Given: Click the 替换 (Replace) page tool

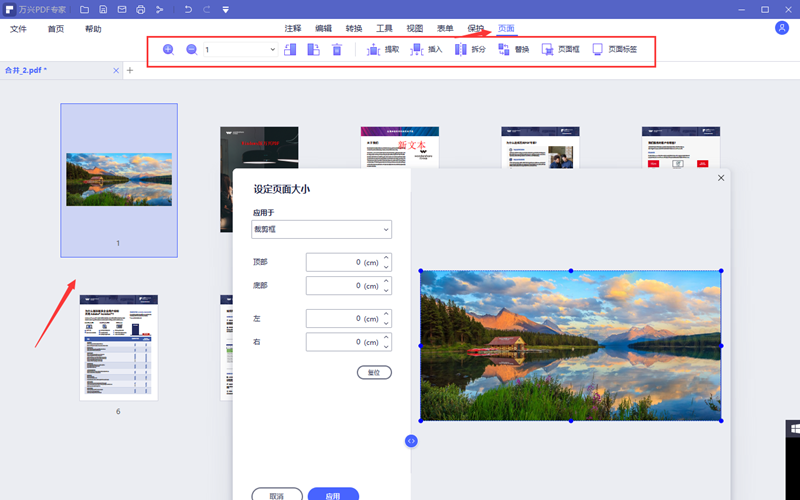Looking at the screenshot, I should point(513,49).
